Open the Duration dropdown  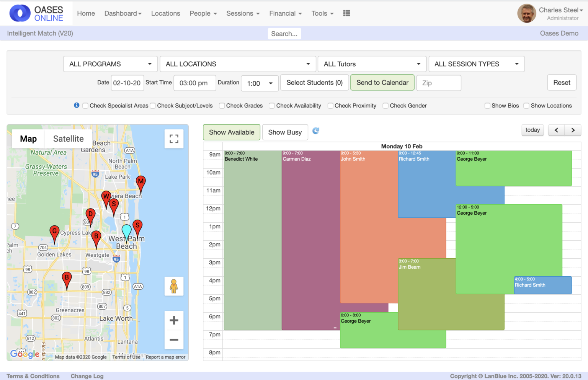(x=260, y=83)
